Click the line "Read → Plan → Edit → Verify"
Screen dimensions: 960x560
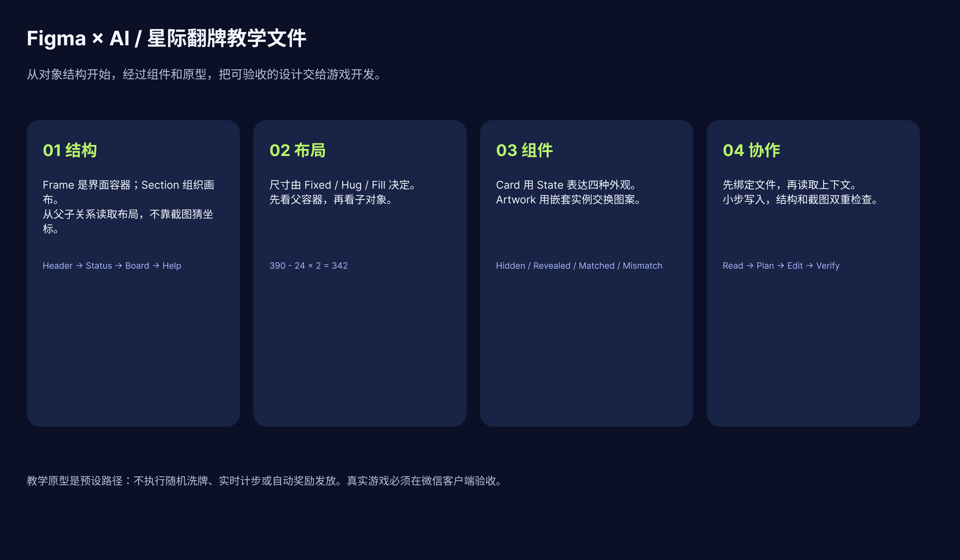click(x=781, y=266)
